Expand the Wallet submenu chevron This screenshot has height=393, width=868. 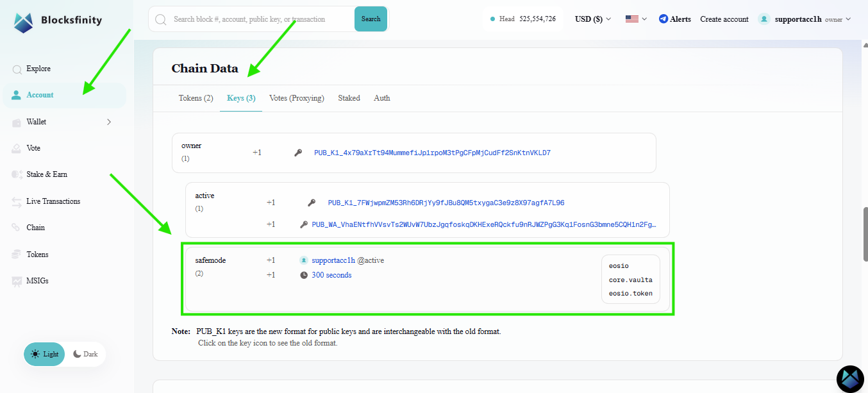109,122
